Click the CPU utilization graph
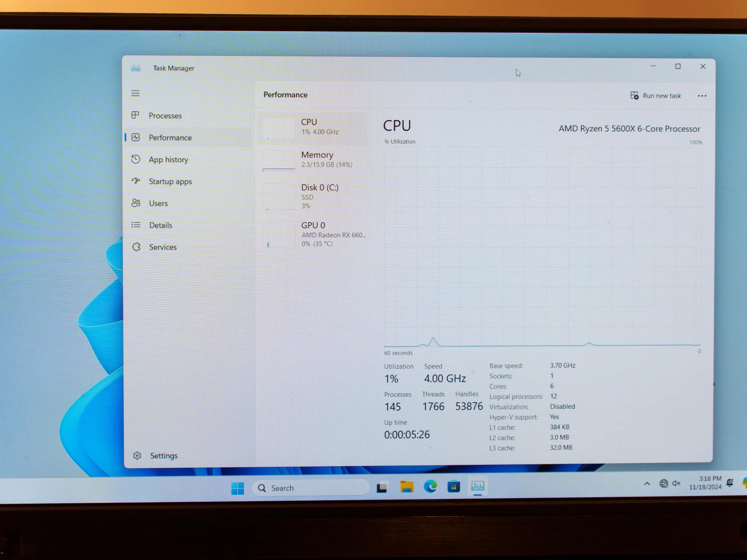The image size is (747, 560). (542, 246)
